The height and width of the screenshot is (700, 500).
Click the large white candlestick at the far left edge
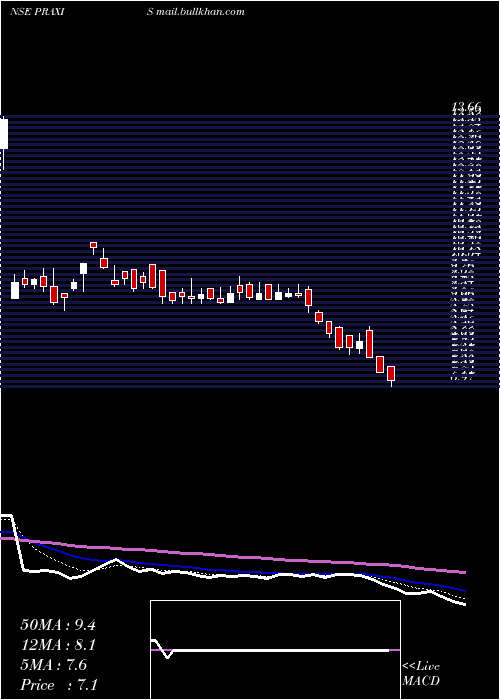(x=4, y=134)
